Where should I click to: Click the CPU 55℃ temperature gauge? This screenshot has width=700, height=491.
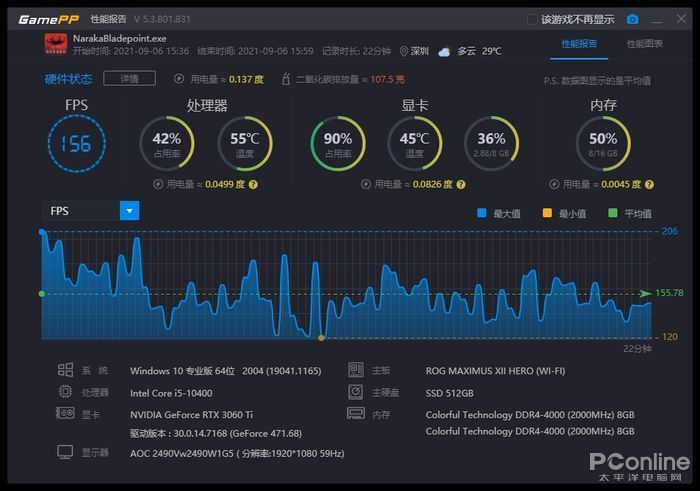tap(245, 144)
